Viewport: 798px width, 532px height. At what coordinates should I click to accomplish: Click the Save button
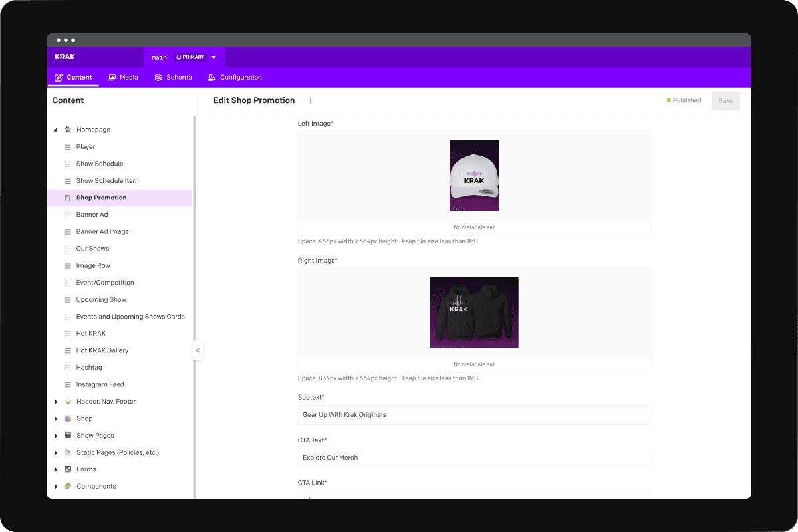[726, 101]
